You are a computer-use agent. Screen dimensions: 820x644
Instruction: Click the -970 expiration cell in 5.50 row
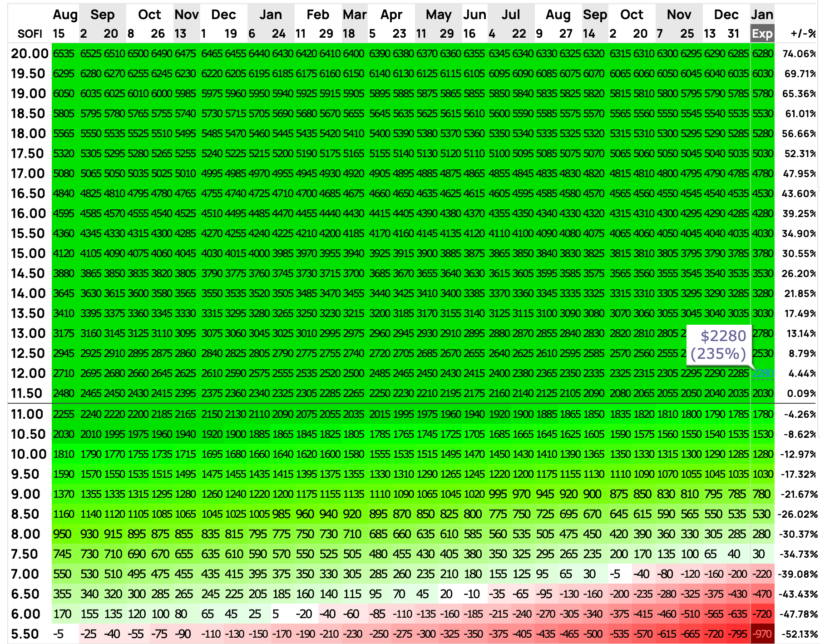click(x=762, y=634)
